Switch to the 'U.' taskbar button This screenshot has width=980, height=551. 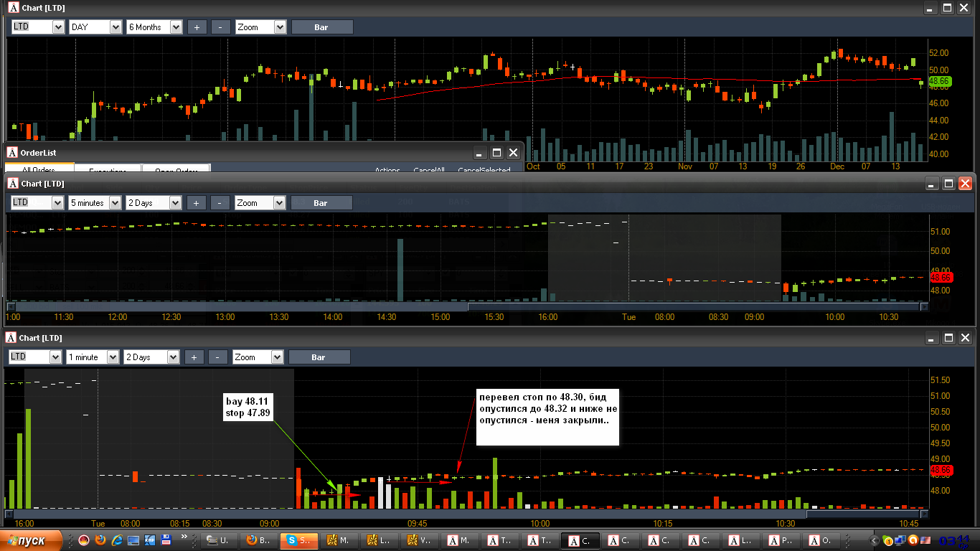219,540
